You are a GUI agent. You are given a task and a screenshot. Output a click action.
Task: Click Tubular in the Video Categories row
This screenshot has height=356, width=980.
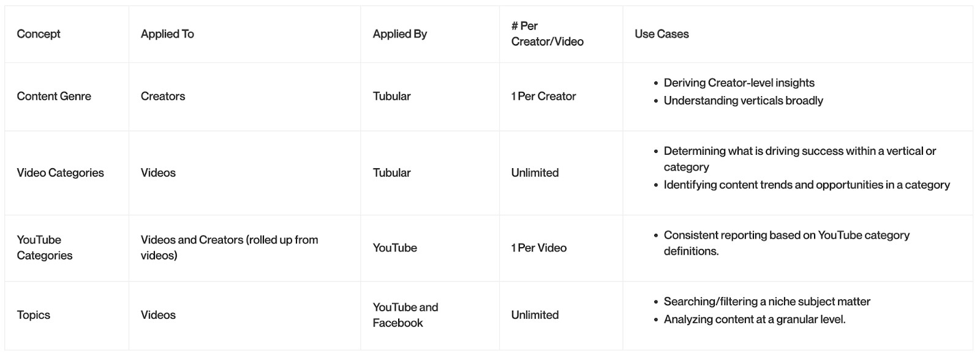tap(391, 172)
